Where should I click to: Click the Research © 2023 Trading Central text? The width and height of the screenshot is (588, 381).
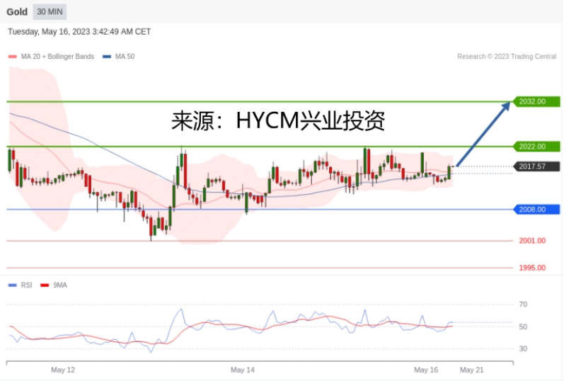pos(506,57)
